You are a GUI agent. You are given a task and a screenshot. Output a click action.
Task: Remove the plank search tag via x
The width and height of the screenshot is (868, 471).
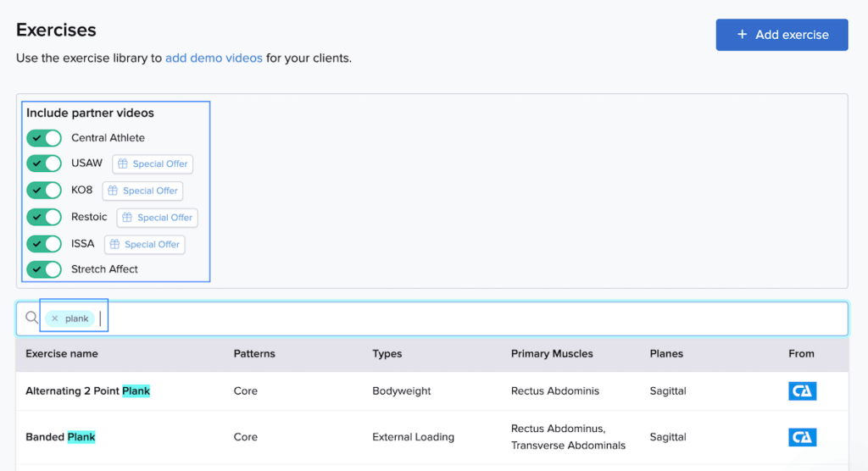tap(55, 319)
